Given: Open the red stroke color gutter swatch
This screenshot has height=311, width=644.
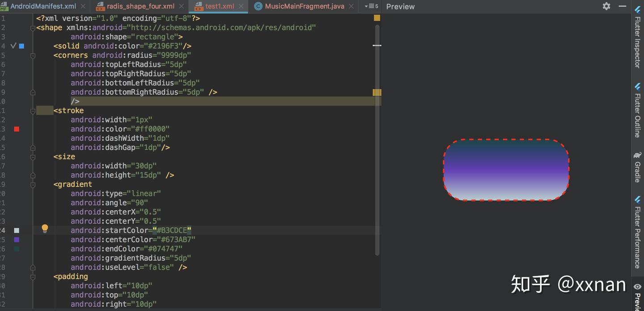Looking at the screenshot, I should click(x=17, y=129).
